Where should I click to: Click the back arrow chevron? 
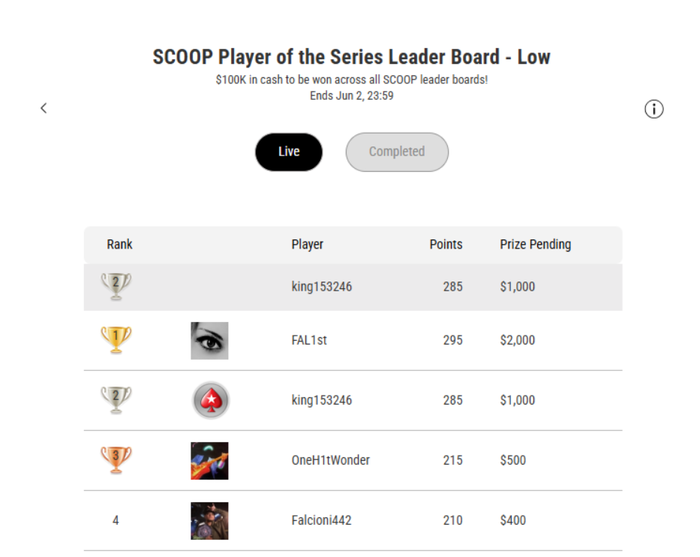[44, 108]
